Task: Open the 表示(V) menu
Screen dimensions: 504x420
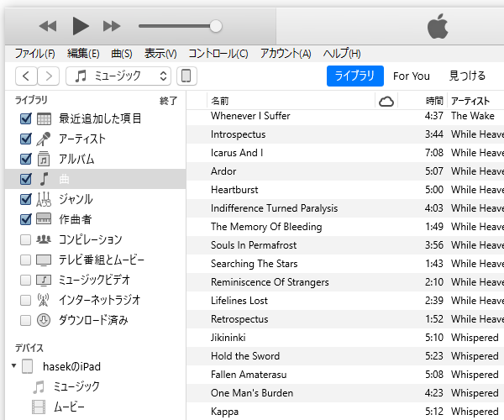Action: (x=160, y=54)
